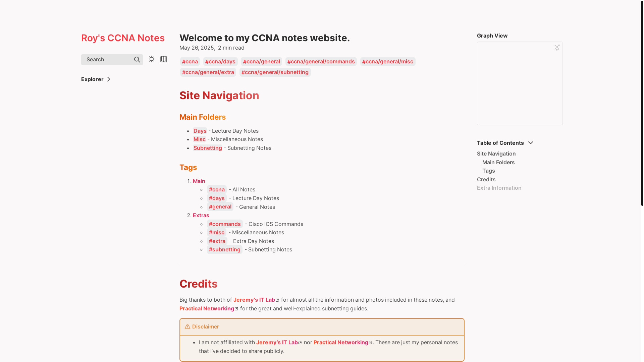Click the page vertical scrollbar

tap(642, 103)
